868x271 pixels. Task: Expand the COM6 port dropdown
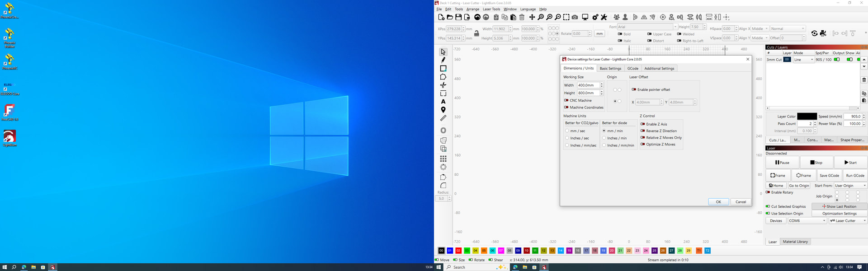click(807, 221)
